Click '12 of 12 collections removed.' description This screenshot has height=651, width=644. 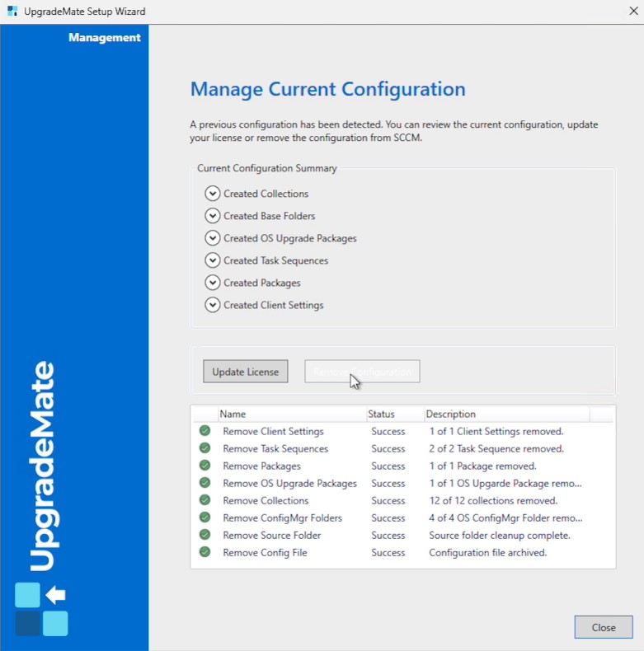click(x=494, y=501)
